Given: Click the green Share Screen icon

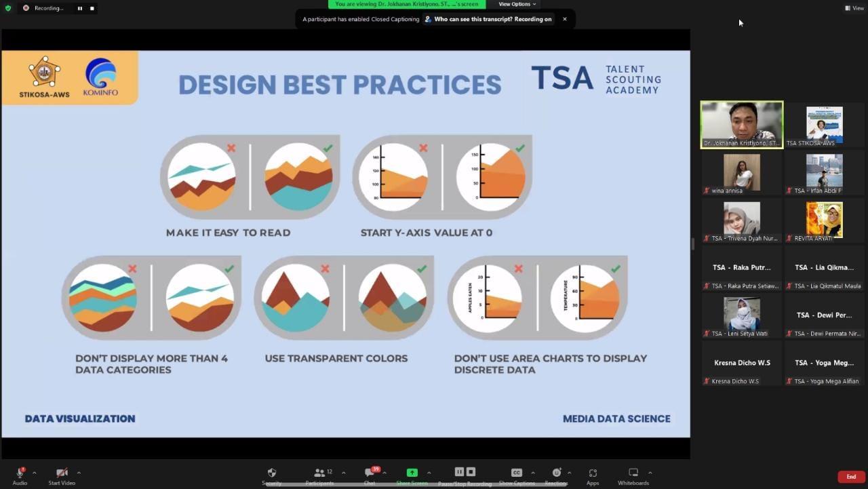Looking at the screenshot, I should [412, 473].
